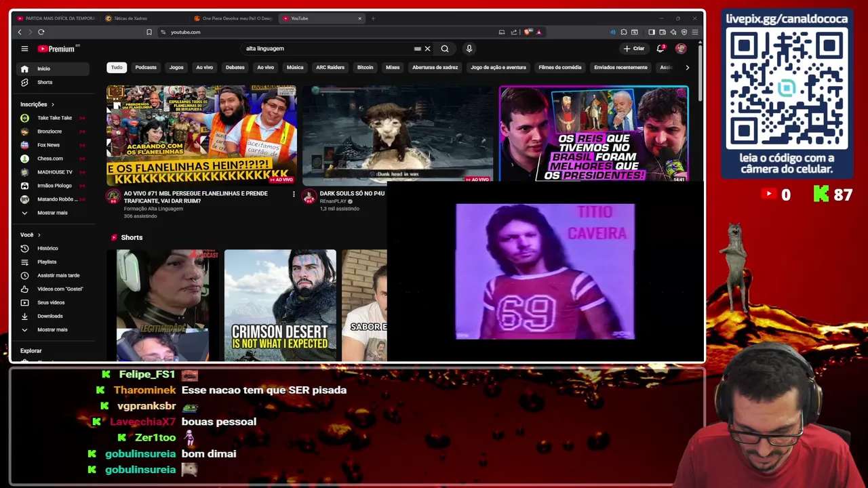Select the Bitcoin filter chip
The width and height of the screenshot is (868, 488).
tap(366, 67)
